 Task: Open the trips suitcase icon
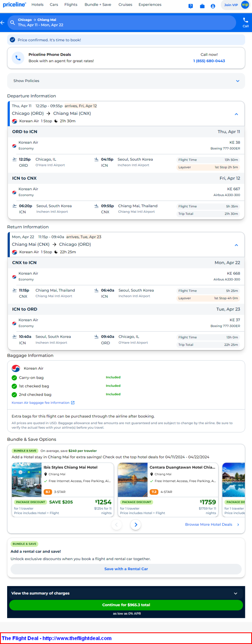tap(202, 6)
